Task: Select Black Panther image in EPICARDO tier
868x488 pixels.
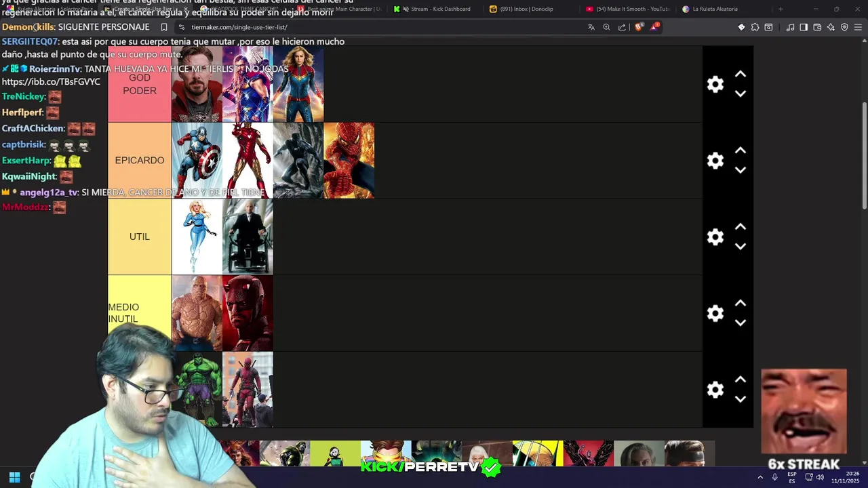Action: (298, 161)
